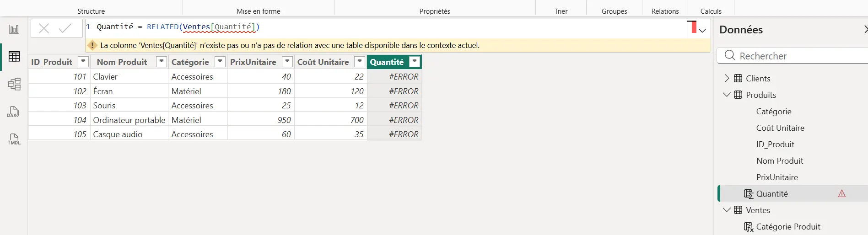Click the Coût Unitaire column header

point(323,62)
